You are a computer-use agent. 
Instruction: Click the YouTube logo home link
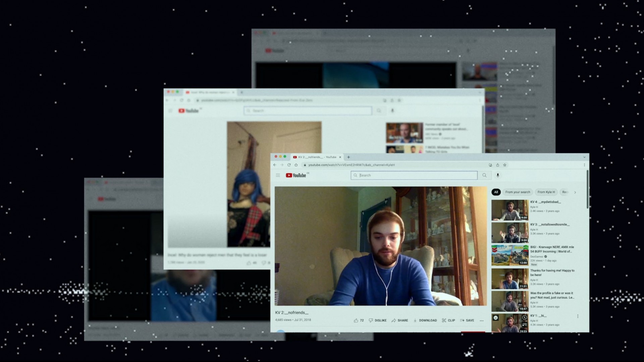click(x=296, y=175)
